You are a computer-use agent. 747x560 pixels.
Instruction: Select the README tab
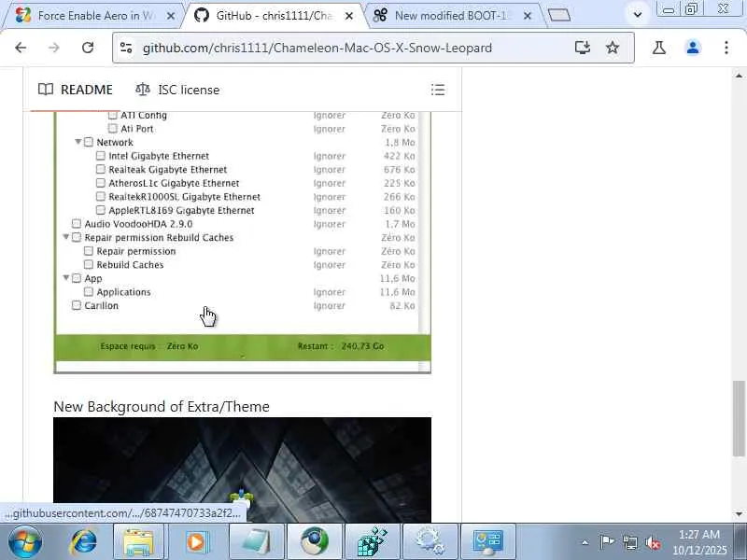76,90
